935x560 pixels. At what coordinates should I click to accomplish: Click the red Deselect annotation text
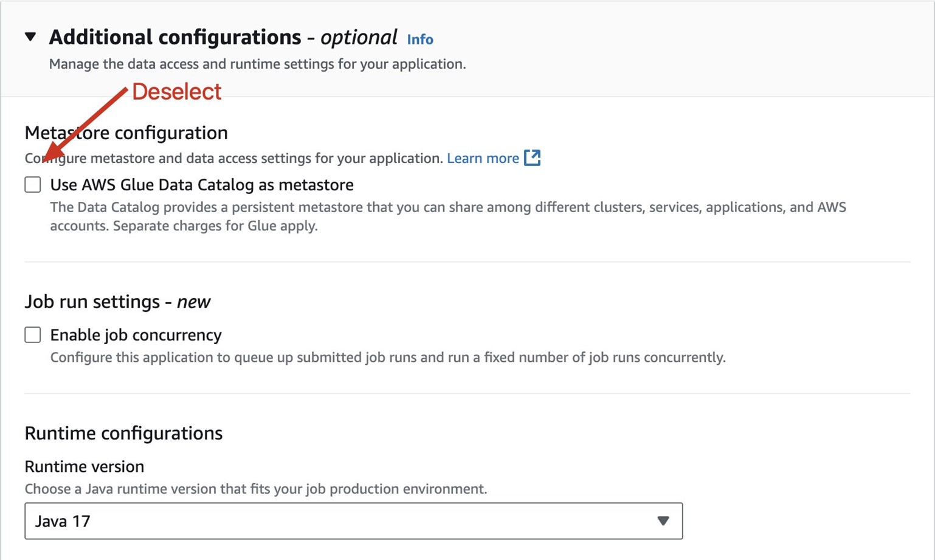point(176,92)
